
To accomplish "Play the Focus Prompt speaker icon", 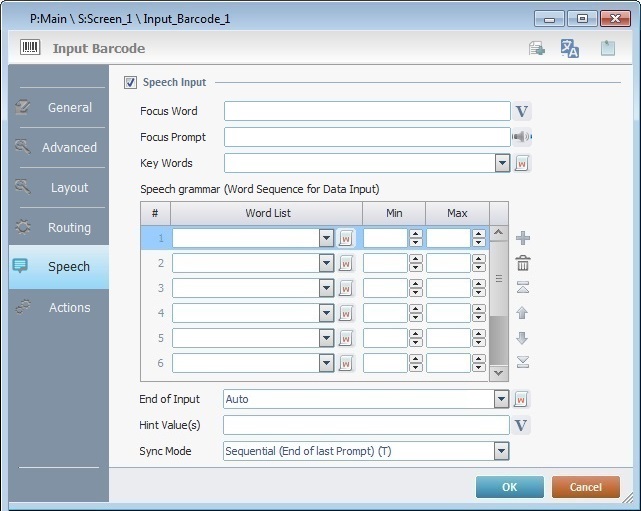I will point(522,137).
